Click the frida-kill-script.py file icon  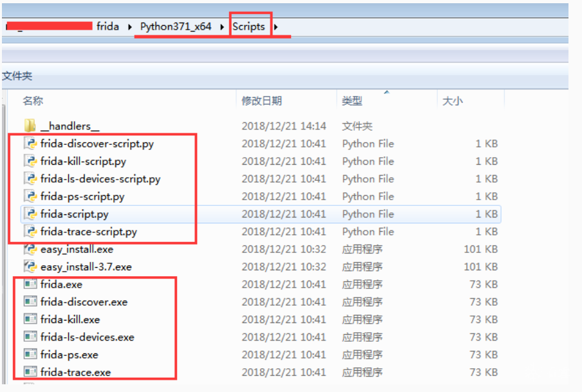[x=30, y=161]
